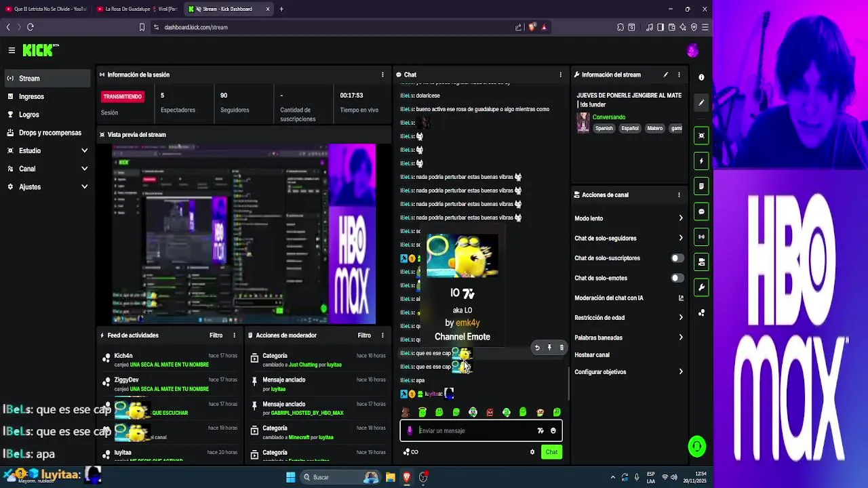Click the pencil edit icon in right sidebar
The width and height of the screenshot is (868, 488).
(701, 102)
